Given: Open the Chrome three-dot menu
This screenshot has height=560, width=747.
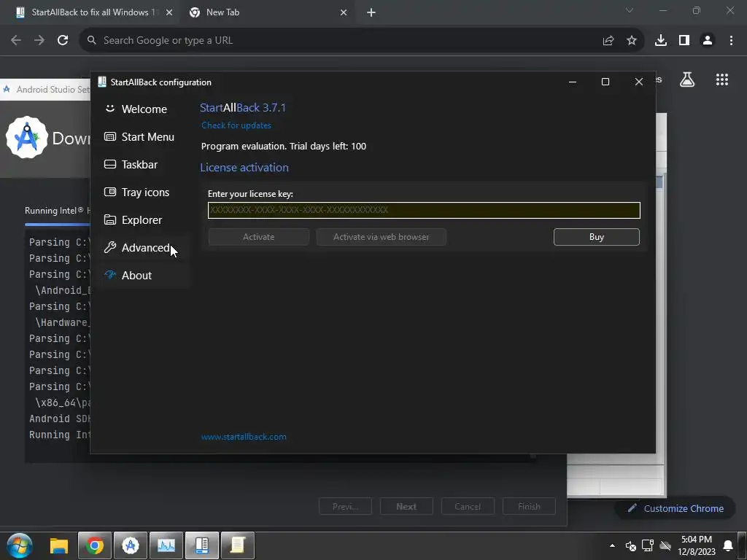Looking at the screenshot, I should coord(731,41).
